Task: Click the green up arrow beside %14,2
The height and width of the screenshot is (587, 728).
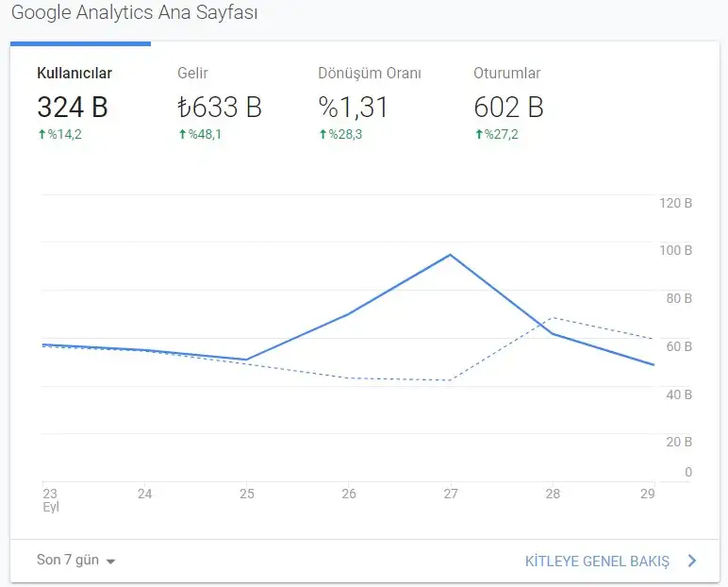Action: click(x=41, y=134)
